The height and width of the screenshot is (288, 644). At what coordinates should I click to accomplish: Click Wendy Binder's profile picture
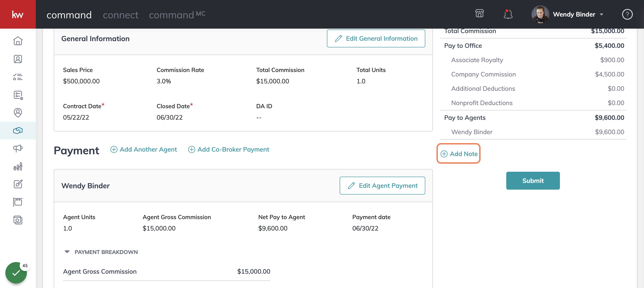point(540,14)
